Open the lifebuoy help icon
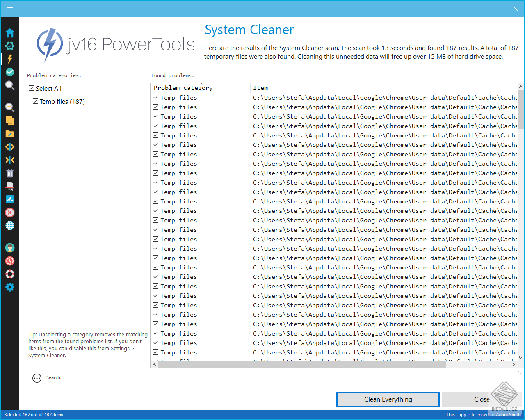Screen dimensions: 525x420 pos(10,274)
